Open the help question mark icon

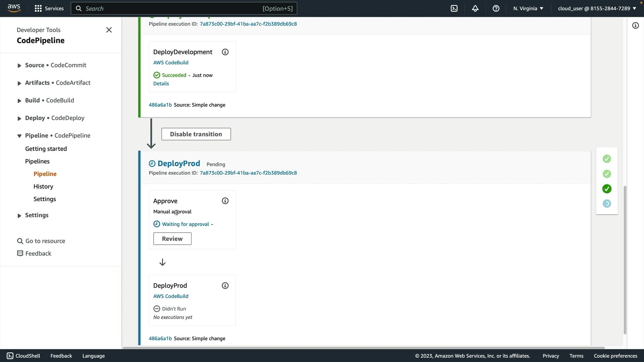[496, 8]
